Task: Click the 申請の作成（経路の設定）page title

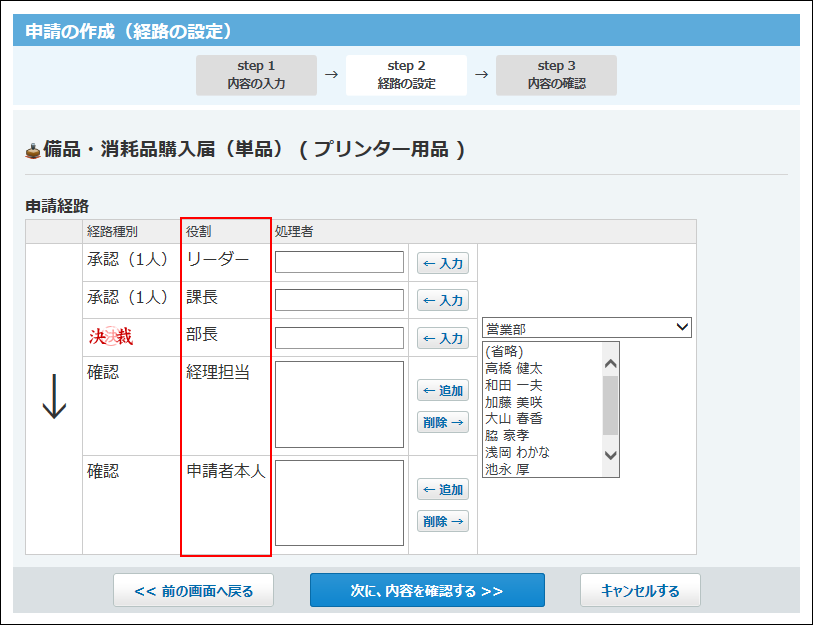Action: coord(129,31)
